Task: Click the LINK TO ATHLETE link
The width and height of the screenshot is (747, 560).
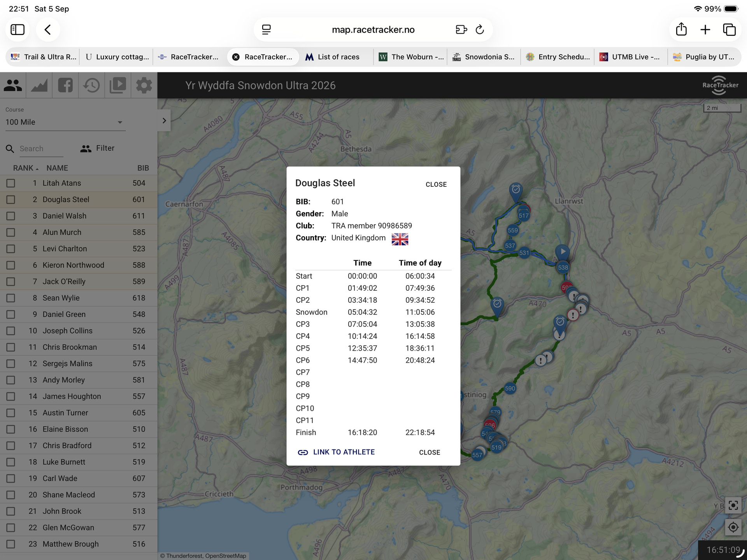Action: 336,452
